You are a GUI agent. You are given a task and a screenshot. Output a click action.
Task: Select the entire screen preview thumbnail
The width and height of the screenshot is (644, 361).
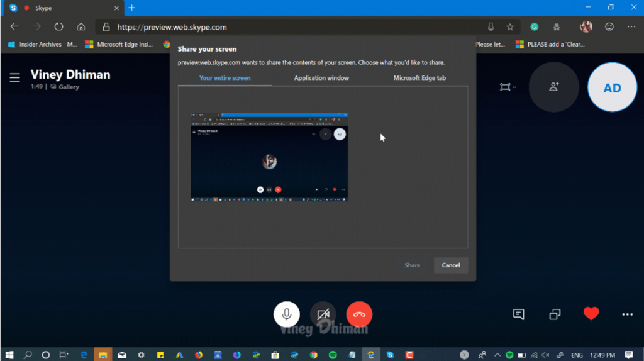tap(269, 157)
